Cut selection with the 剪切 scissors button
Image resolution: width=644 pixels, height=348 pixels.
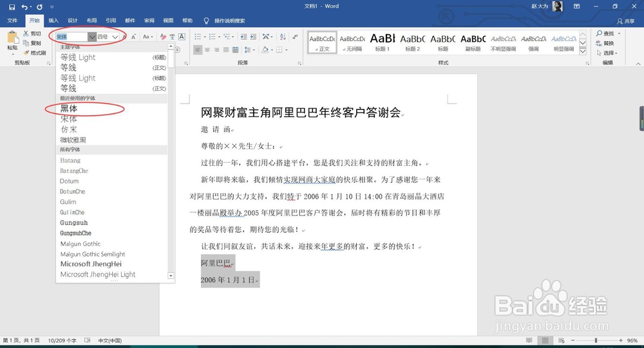[32, 33]
